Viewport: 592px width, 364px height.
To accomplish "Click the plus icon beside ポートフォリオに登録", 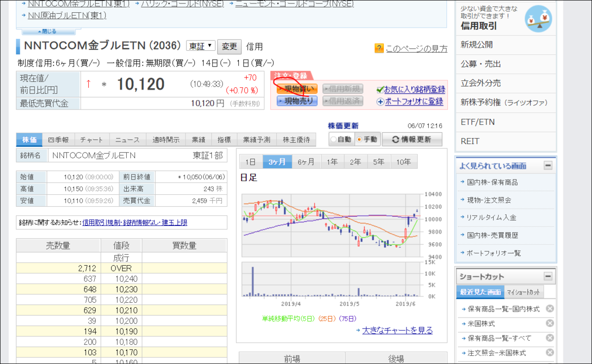I will tap(380, 102).
